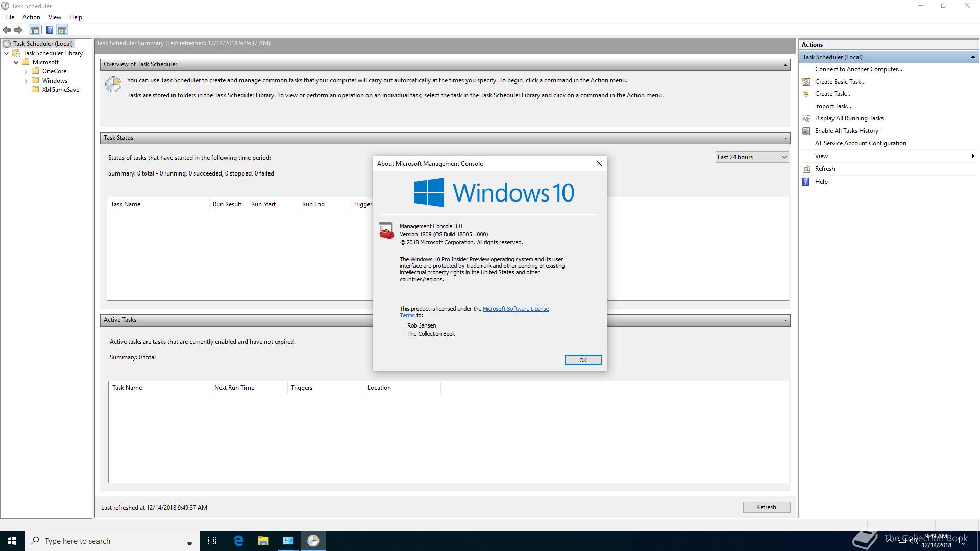The height and width of the screenshot is (551, 980).
Task: Click Connect to Another Computer action
Action: (859, 69)
